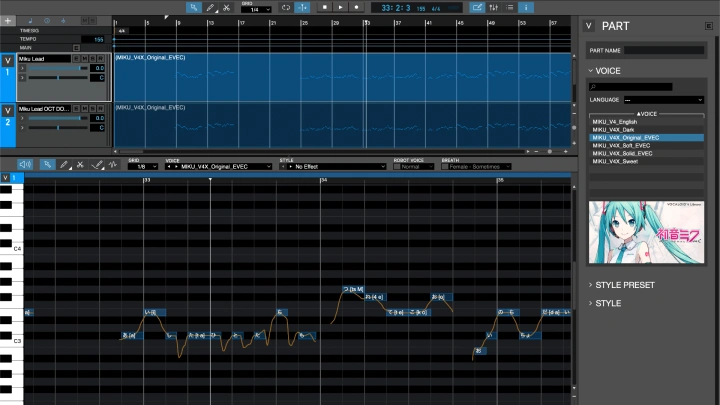Select MIKU_V4_English voice
The width and height of the screenshot is (720, 405).
(x=647, y=122)
